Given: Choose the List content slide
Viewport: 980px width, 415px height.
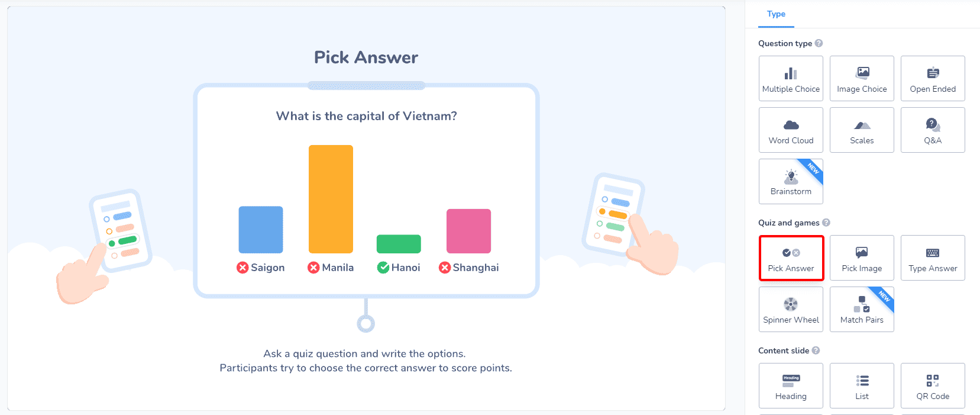Looking at the screenshot, I should click(862, 385).
